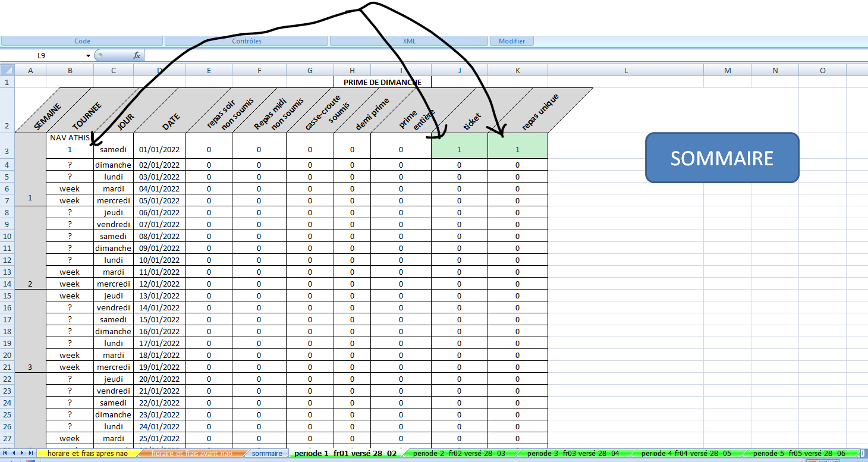Click the insert function fx icon

pyautogui.click(x=136, y=55)
